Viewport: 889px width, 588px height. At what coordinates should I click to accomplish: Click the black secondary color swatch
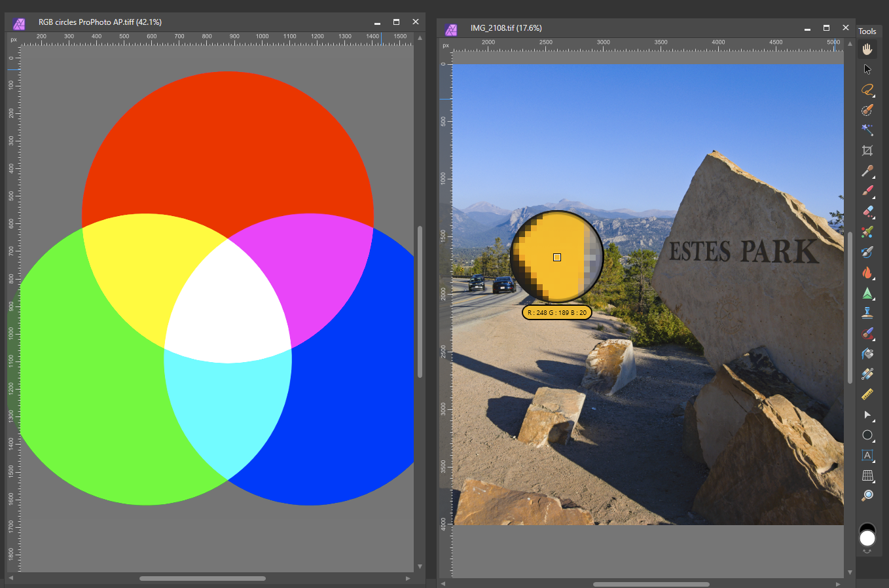(867, 526)
